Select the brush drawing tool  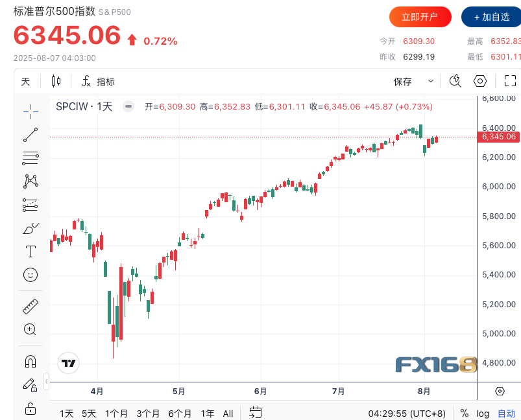[30, 228]
